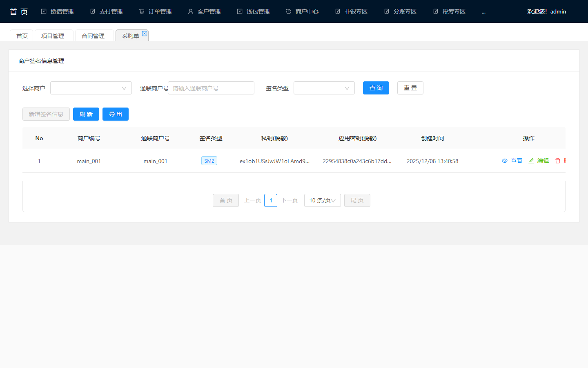Click the 商户签名信息管理 panel title
The image size is (588, 368).
tap(41, 61)
